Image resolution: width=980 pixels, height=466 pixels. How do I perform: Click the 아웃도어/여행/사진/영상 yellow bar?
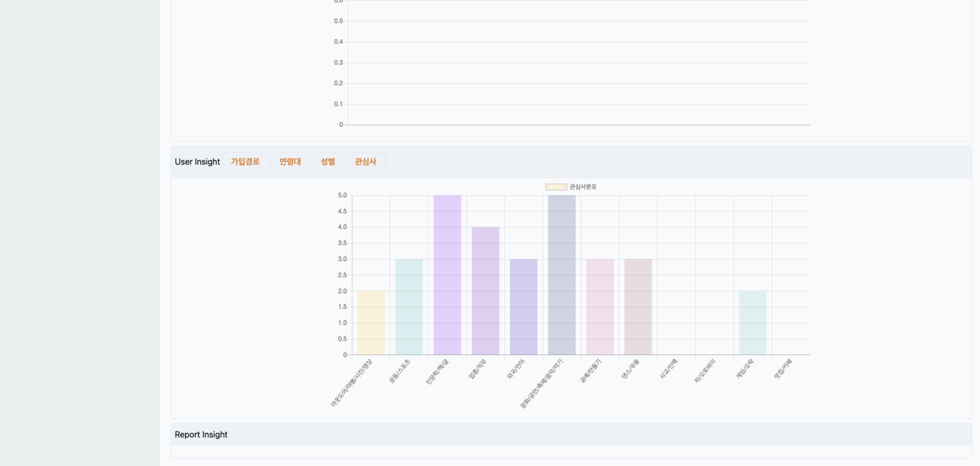[x=371, y=323]
